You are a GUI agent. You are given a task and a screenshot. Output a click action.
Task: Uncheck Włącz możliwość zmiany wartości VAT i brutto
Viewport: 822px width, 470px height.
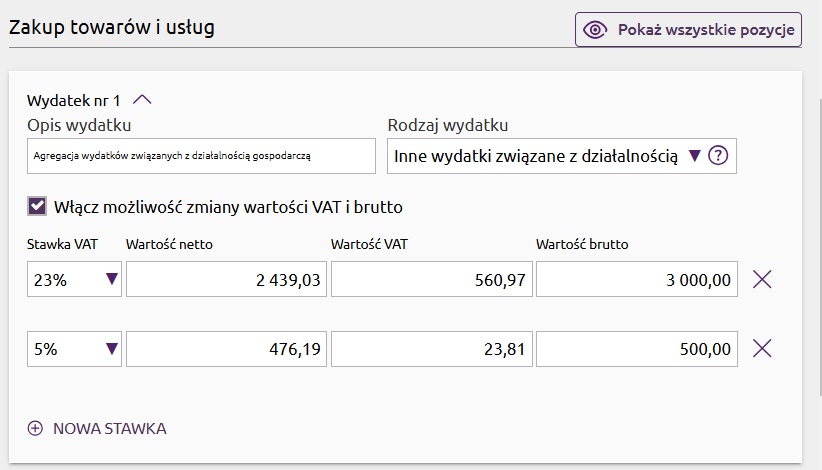point(37,206)
